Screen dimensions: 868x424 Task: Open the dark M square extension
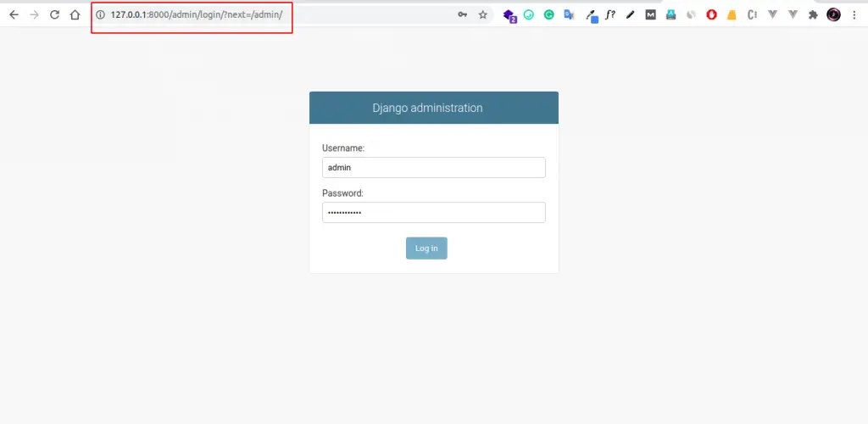point(650,15)
